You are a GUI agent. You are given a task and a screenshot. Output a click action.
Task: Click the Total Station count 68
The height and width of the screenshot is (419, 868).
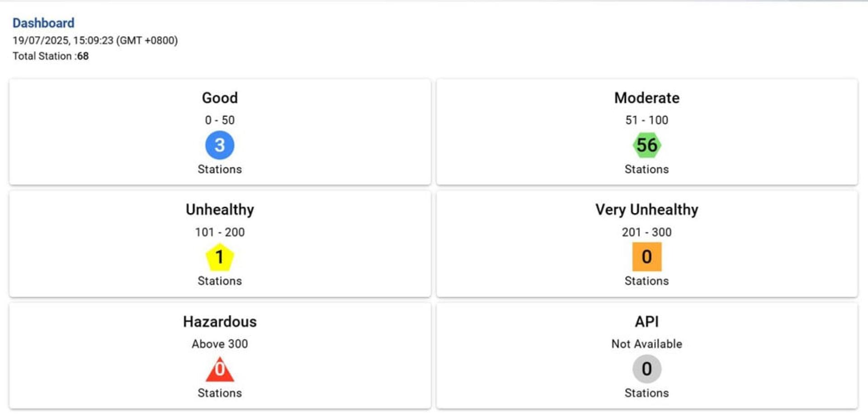pos(83,56)
